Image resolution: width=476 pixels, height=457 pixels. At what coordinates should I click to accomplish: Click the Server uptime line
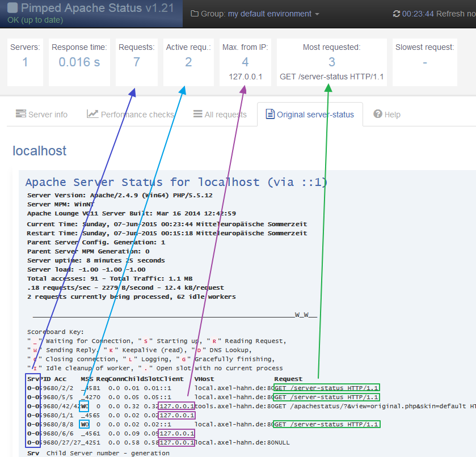96,261
